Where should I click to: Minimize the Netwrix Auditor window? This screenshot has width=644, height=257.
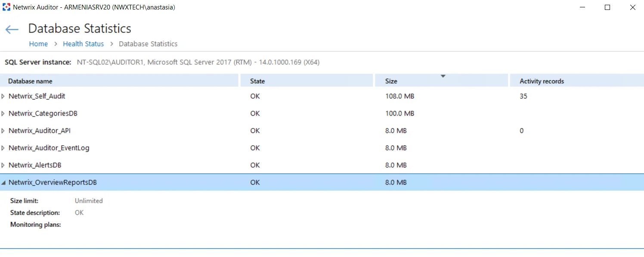tap(582, 7)
